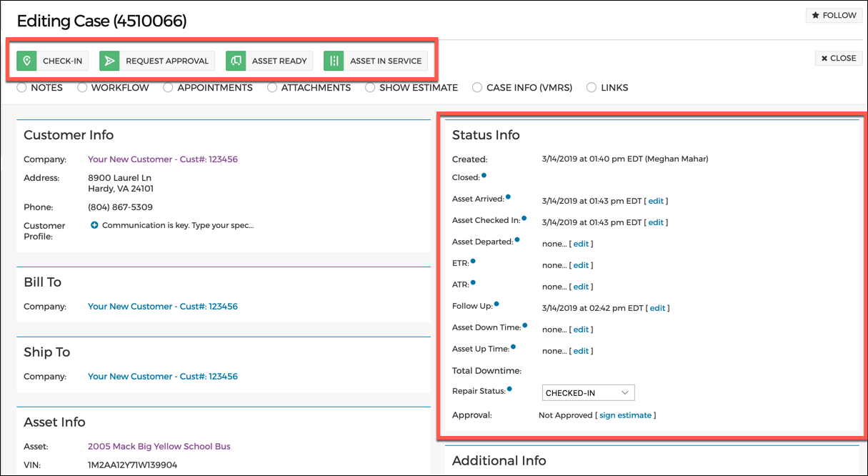The image size is (868, 476).
Task: Open Your New Customer link under Bill To
Action: point(162,306)
